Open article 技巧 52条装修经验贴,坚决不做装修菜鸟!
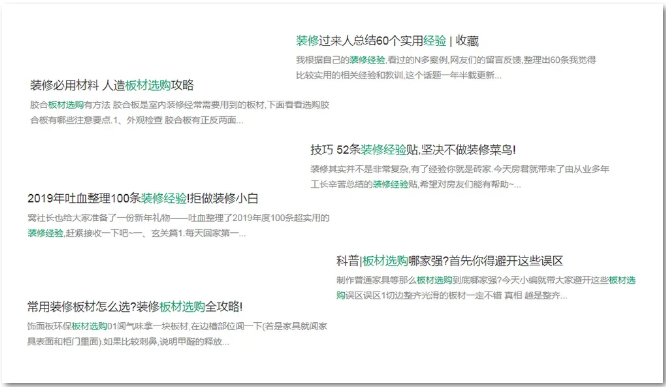 413,150
